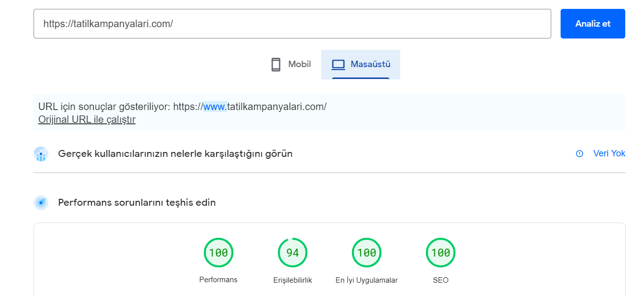644x296 pixels.
Task: Click the desktop laptop icon
Action: [338, 65]
